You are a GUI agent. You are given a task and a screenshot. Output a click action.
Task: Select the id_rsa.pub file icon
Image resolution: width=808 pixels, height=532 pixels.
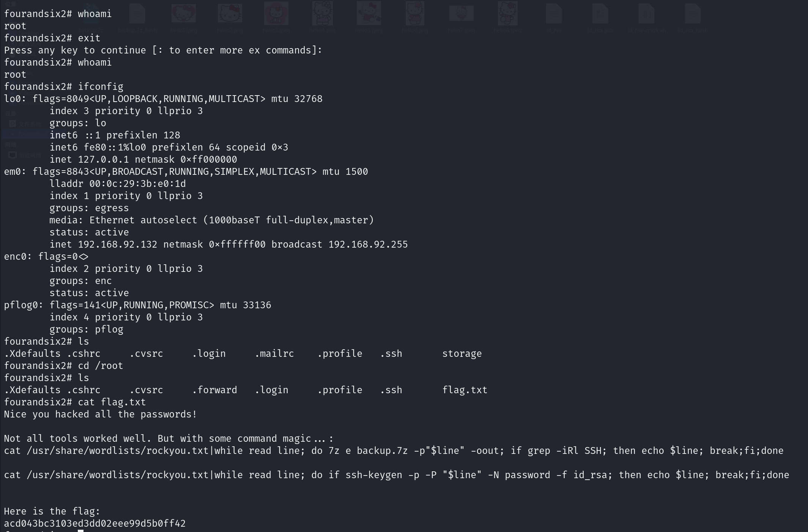(600, 14)
